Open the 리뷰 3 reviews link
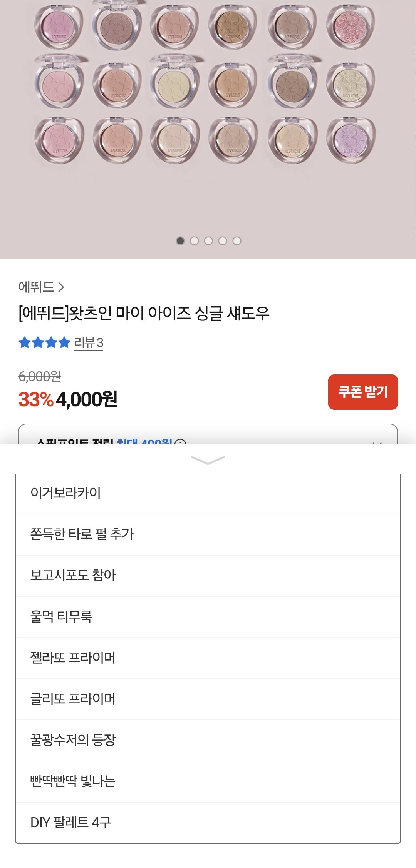 point(89,342)
